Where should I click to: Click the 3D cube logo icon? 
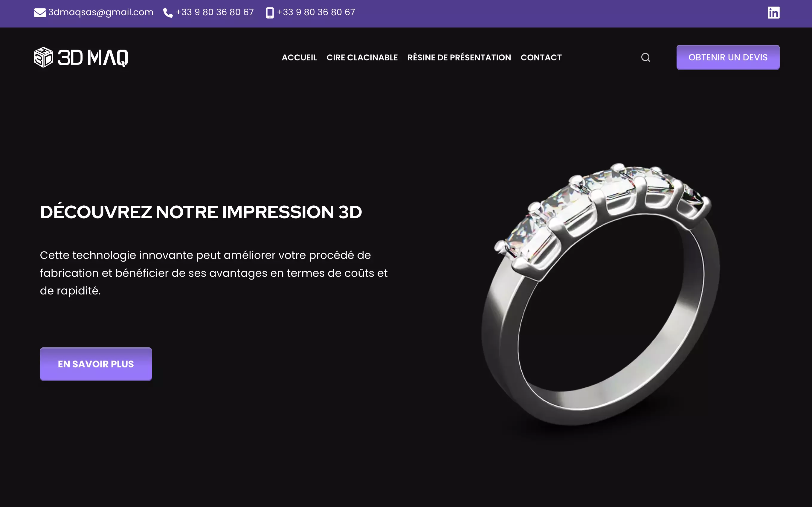(x=44, y=57)
